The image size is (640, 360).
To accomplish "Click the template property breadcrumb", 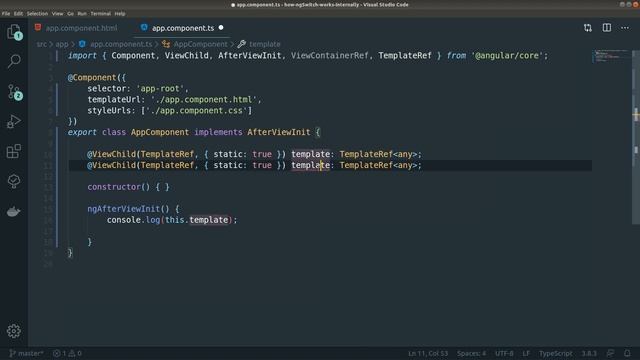I will [x=264, y=44].
